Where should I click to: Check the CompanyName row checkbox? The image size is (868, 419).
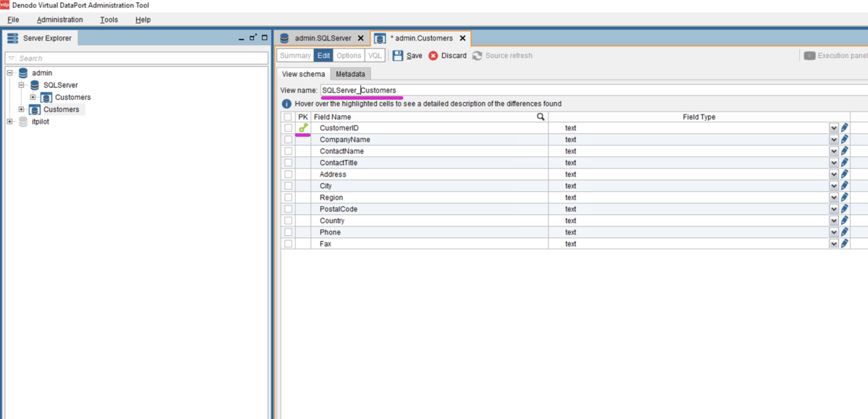pyautogui.click(x=288, y=140)
